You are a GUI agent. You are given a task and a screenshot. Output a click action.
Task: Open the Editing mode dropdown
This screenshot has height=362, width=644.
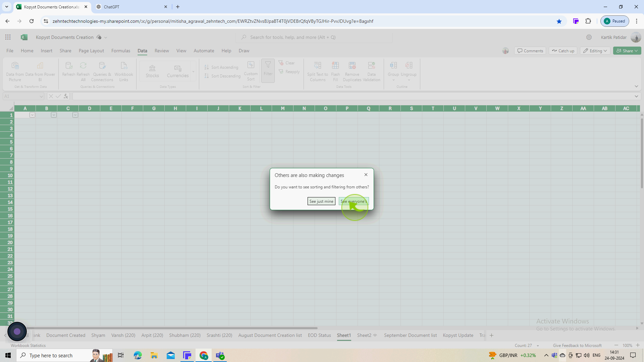595,51
